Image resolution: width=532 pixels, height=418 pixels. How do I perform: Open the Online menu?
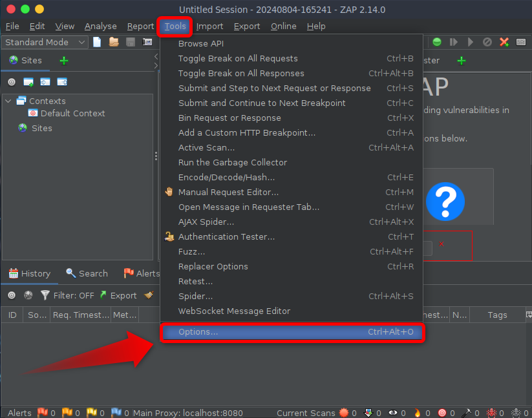click(283, 26)
